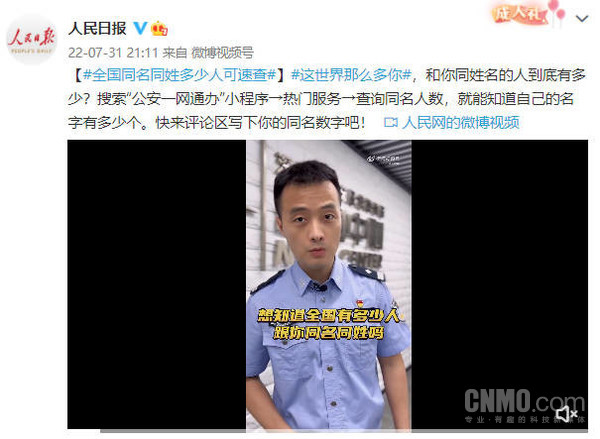Click the 微博视频号 source link
Screen dimensions: 600x439
[x=222, y=52]
